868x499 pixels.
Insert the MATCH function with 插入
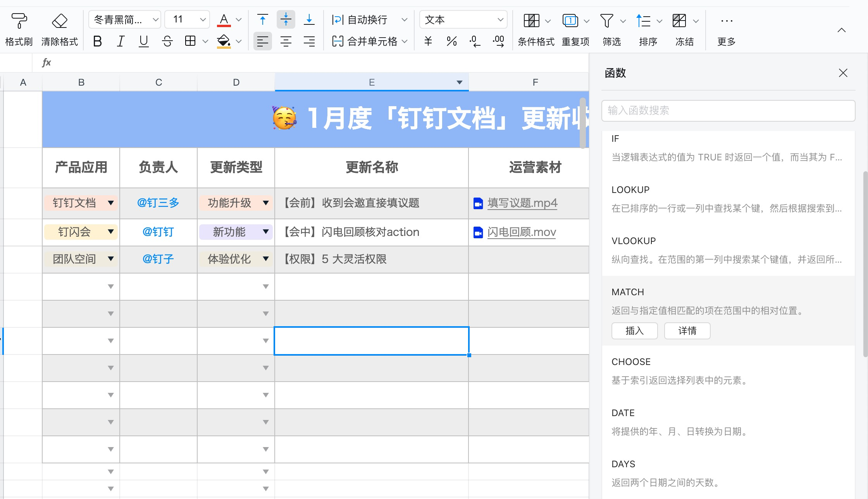click(x=634, y=330)
